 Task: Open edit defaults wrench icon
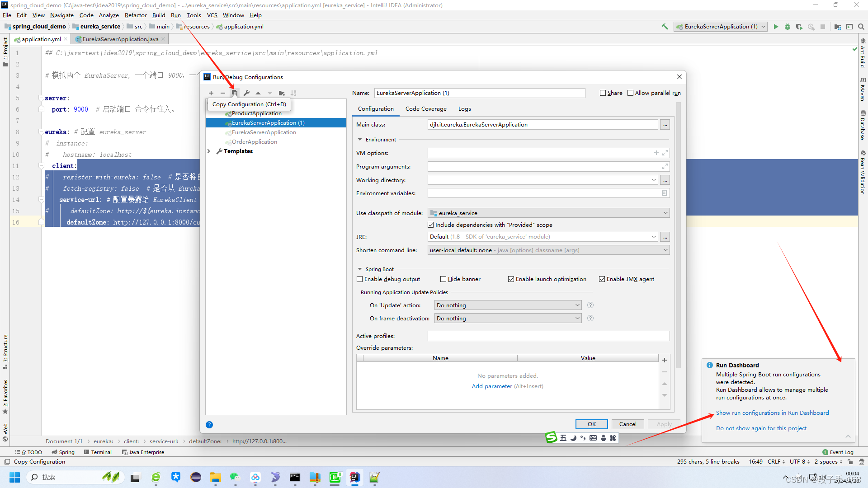click(x=246, y=93)
